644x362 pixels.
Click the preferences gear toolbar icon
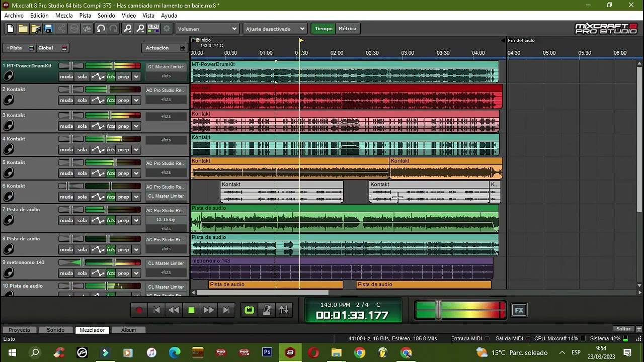point(167,29)
